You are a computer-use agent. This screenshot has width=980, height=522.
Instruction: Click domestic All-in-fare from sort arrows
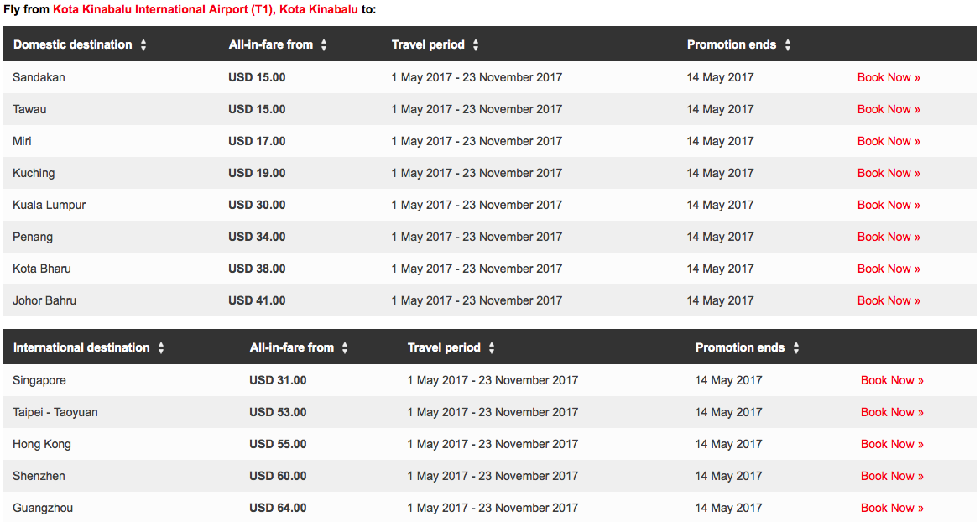click(324, 45)
